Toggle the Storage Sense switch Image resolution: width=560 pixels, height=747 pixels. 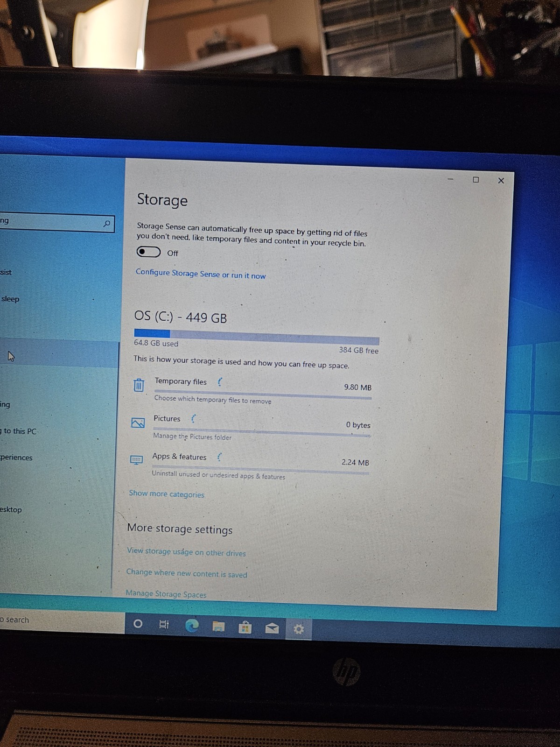pyautogui.click(x=148, y=252)
